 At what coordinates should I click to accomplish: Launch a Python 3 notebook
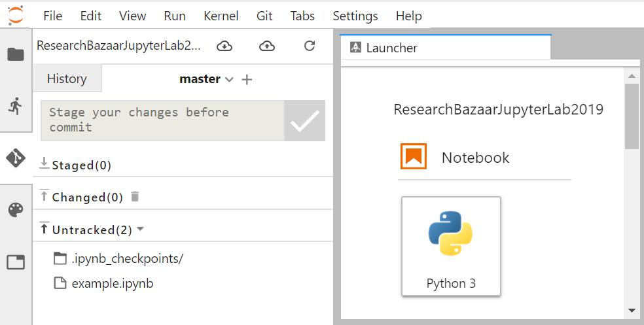point(451,246)
